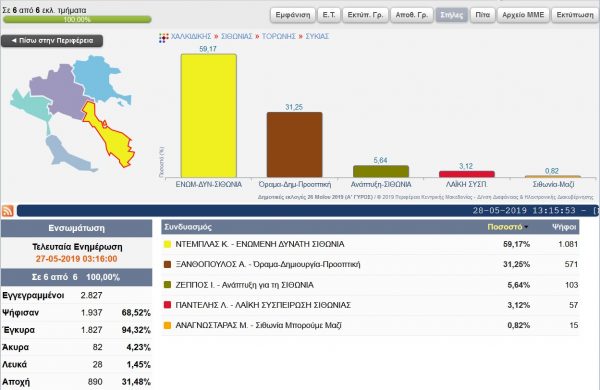Switch to the Πίτα chart view

(x=482, y=15)
